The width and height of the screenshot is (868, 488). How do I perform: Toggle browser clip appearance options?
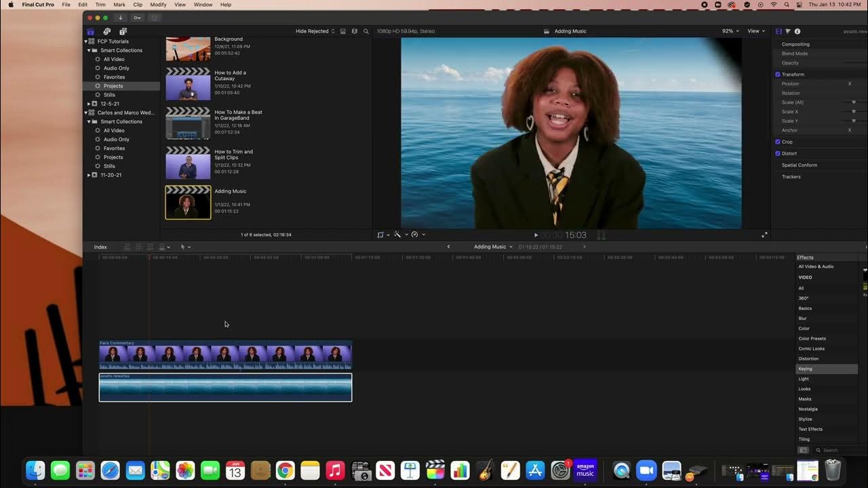[343, 31]
